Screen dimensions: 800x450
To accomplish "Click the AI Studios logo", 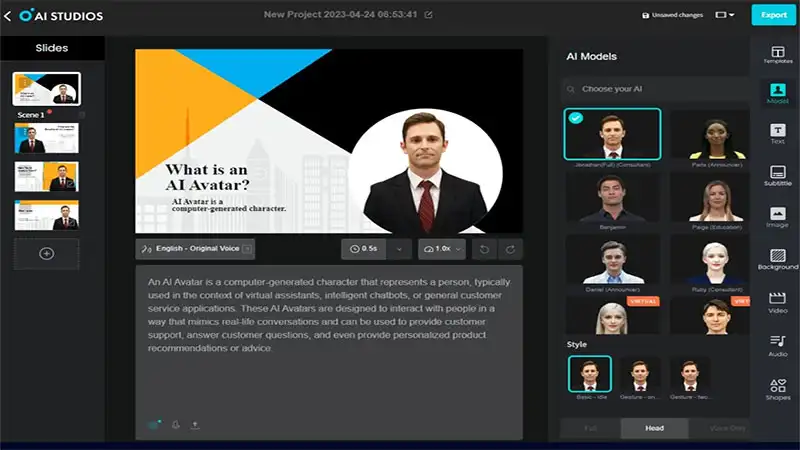I will 61,16.
